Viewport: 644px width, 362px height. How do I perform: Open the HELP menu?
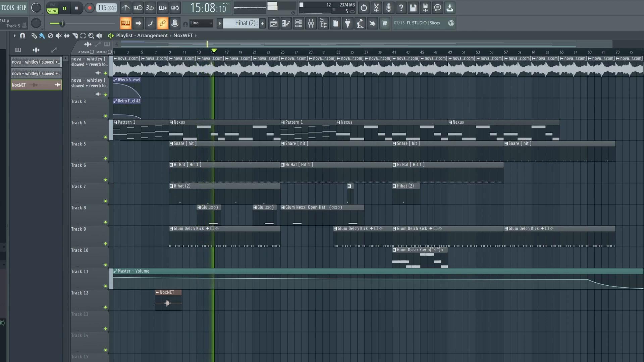pos(21,8)
